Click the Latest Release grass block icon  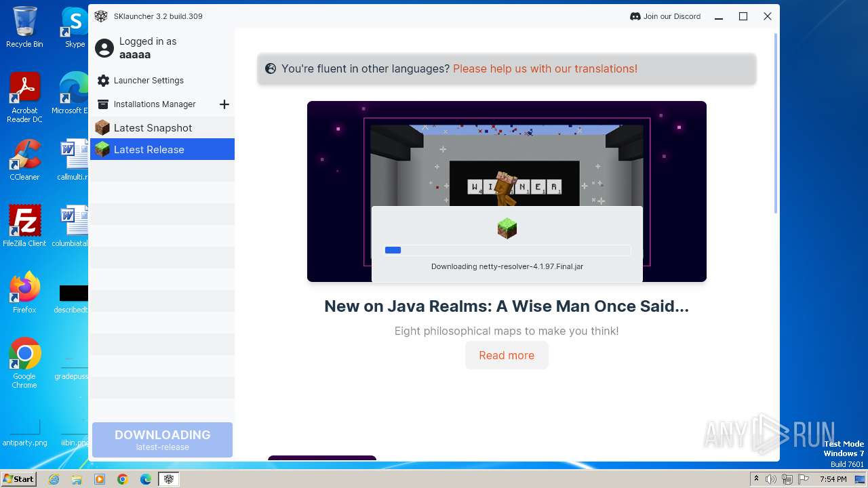point(102,149)
